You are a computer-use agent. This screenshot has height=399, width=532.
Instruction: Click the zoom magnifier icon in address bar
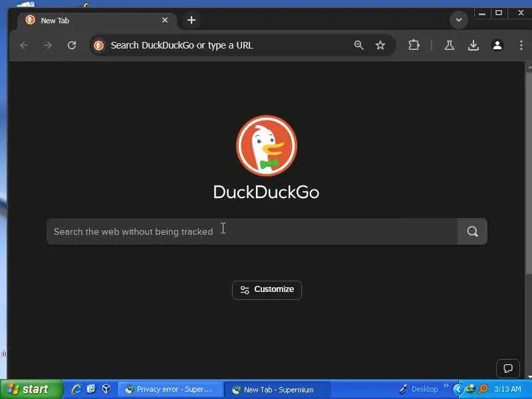(x=359, y=45)
